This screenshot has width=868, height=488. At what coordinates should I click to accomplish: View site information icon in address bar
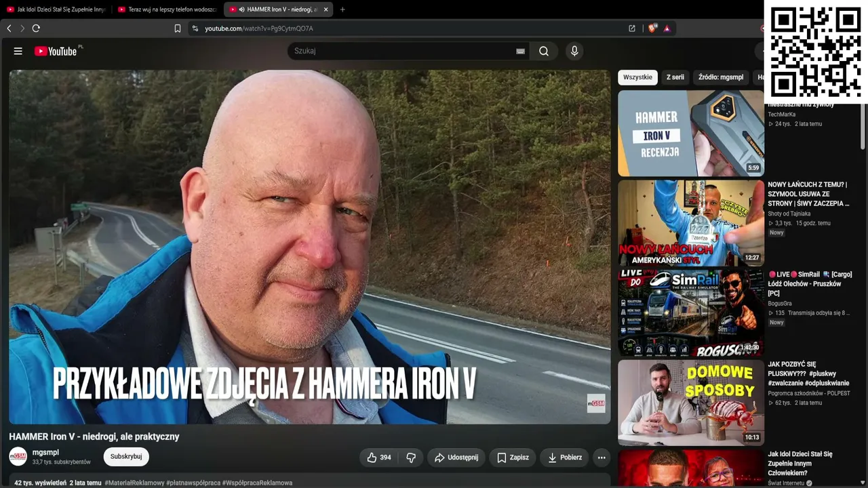(195, 28)
